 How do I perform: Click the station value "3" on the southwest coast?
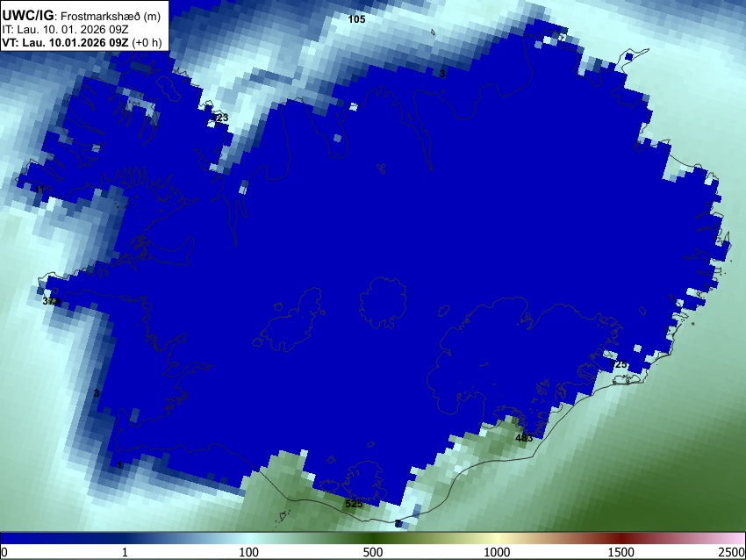(97, 393)
